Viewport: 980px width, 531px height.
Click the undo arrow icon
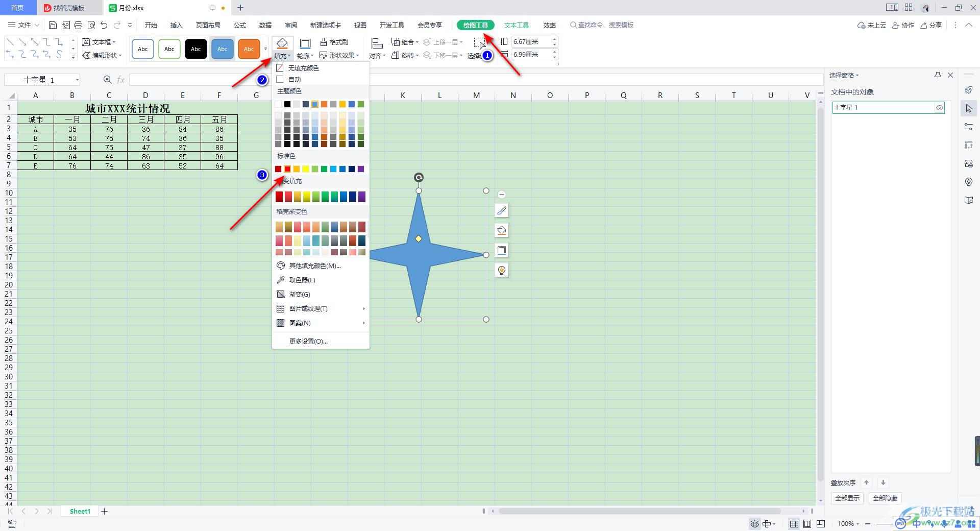(104, 25)
